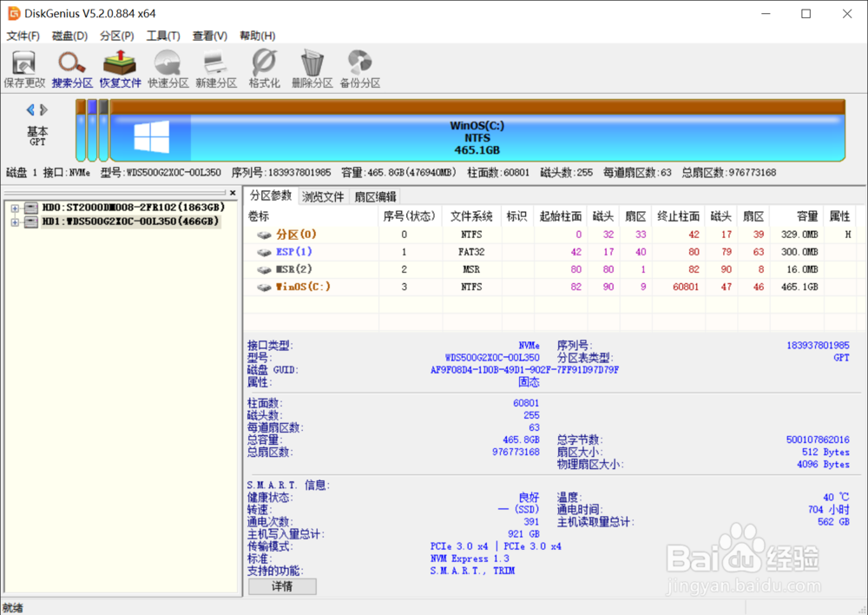Select the second small partition block in disk map

coord(92,130)
